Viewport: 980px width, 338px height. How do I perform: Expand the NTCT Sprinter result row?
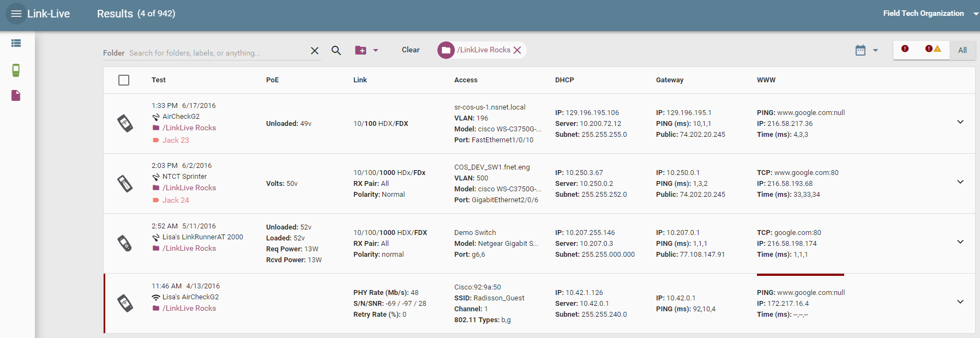point(960,182)
